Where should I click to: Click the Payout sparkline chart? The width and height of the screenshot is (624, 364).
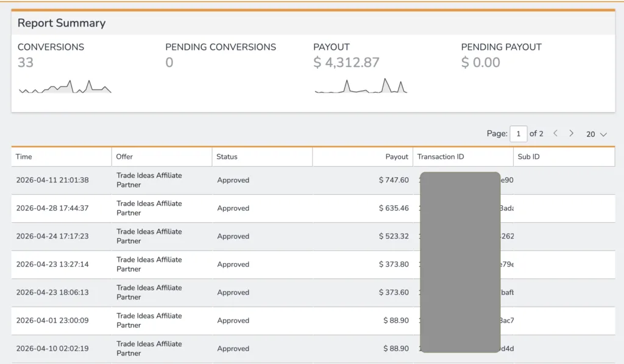[x=361, y=86]
